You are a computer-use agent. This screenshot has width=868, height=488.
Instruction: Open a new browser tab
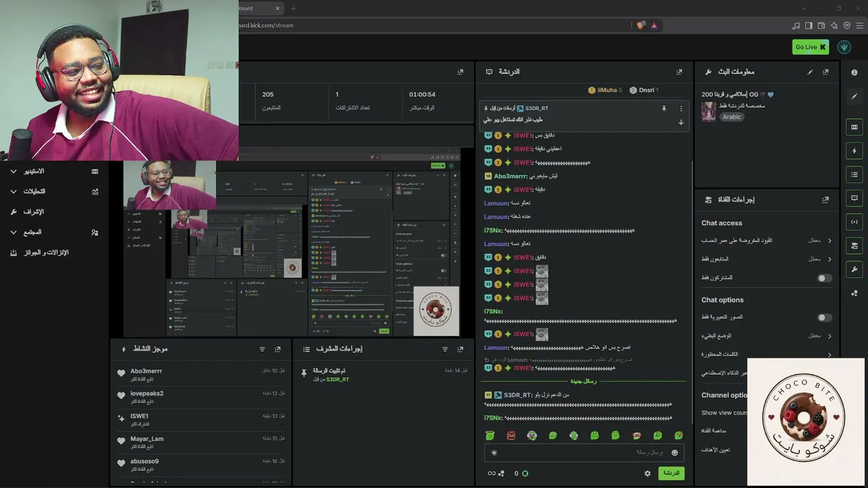click(x=293, y=8)
